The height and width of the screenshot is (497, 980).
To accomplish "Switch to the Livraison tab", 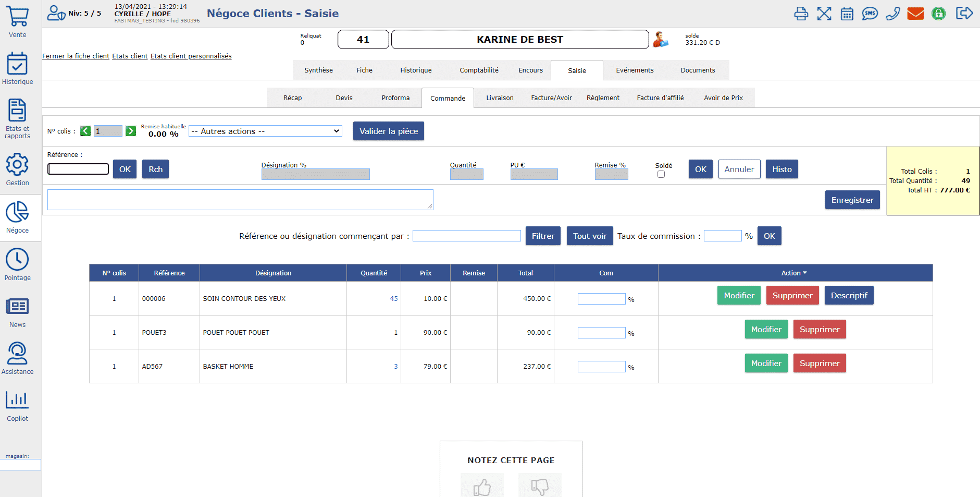I will pos(500,98).
